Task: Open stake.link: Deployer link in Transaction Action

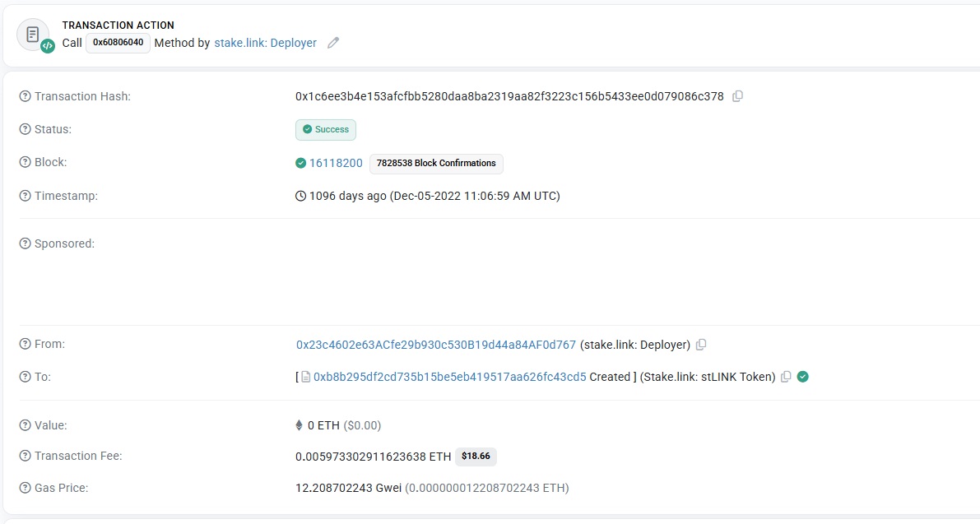Action: click(x=266, y=43)
